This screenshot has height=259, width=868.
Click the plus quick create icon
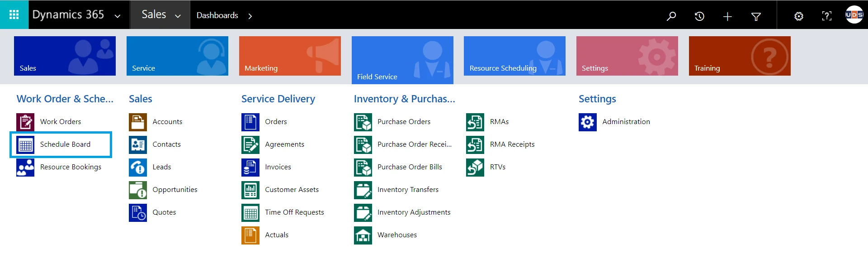(727, 17)
